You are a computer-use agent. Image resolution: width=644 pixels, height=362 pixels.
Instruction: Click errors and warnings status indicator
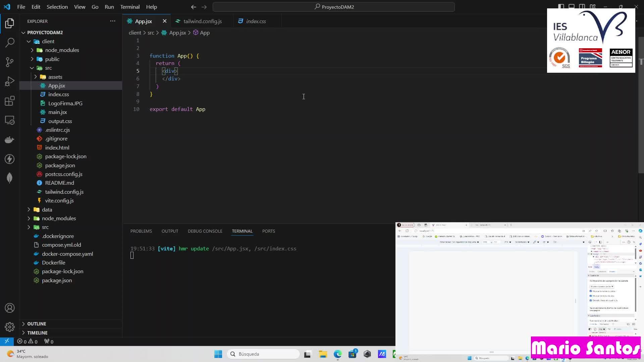[x=28, y=342]
